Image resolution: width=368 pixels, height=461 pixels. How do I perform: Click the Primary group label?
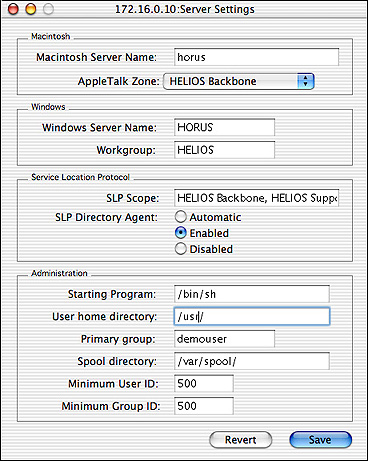[118, 339]
